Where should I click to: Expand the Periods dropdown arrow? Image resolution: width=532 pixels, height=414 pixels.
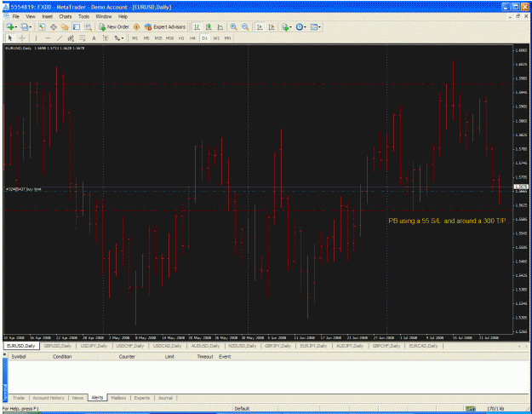pos(305,26)
